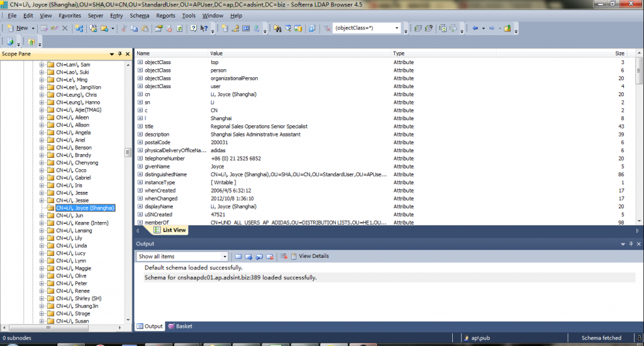This screenshot has width=644, height=346.
Task: Click the first Output toolbar message icon
Action: click(x=238, y=257)
